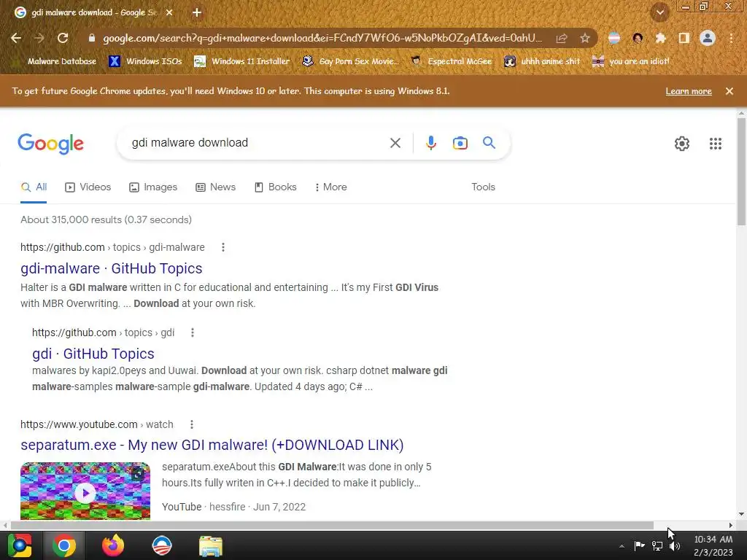Close the gdi malware download tab
The width and height of the screenshot is (747, 560).
[169, 13]
